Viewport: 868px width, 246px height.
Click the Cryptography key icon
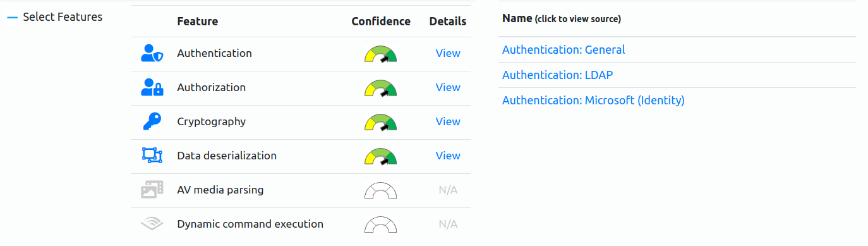click(152, 122)
